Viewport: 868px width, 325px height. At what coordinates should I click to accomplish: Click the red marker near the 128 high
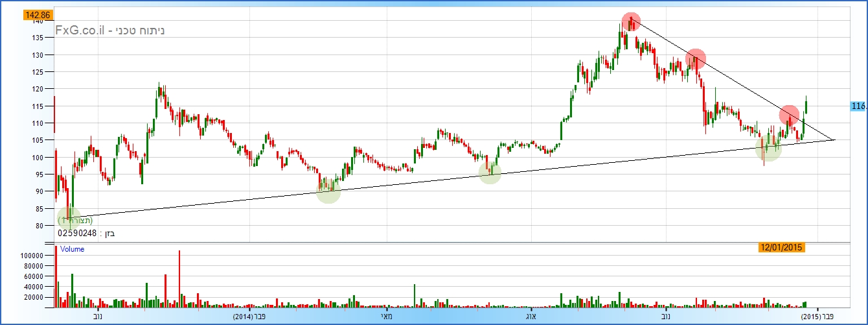point(695,58)
